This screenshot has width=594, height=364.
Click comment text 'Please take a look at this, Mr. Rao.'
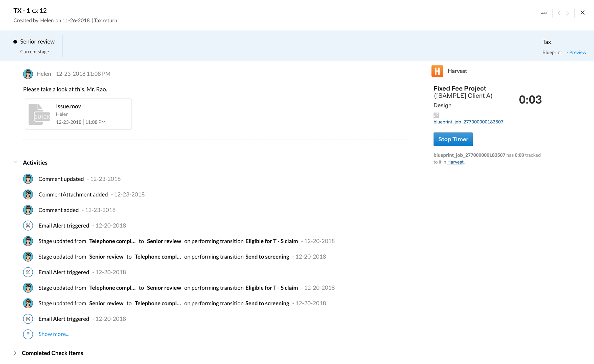[65, 89]
